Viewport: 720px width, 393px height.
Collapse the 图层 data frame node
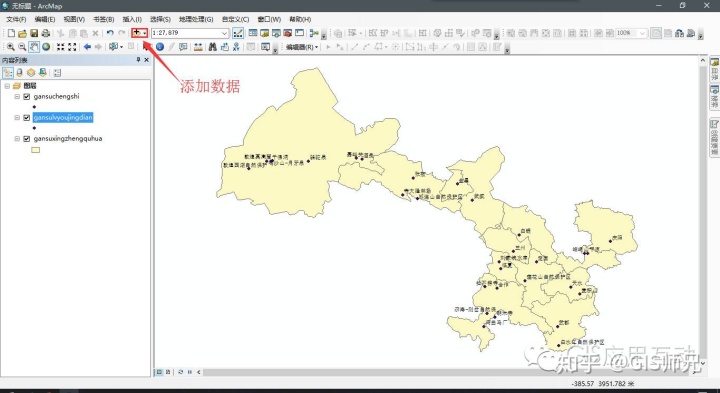(x=7, y=86)
